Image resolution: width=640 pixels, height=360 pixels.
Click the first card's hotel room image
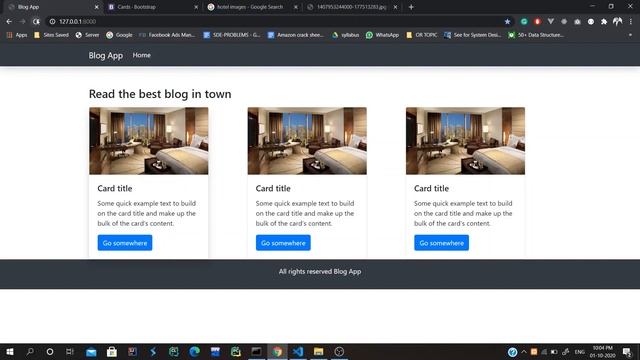click(x=149, y=141)
